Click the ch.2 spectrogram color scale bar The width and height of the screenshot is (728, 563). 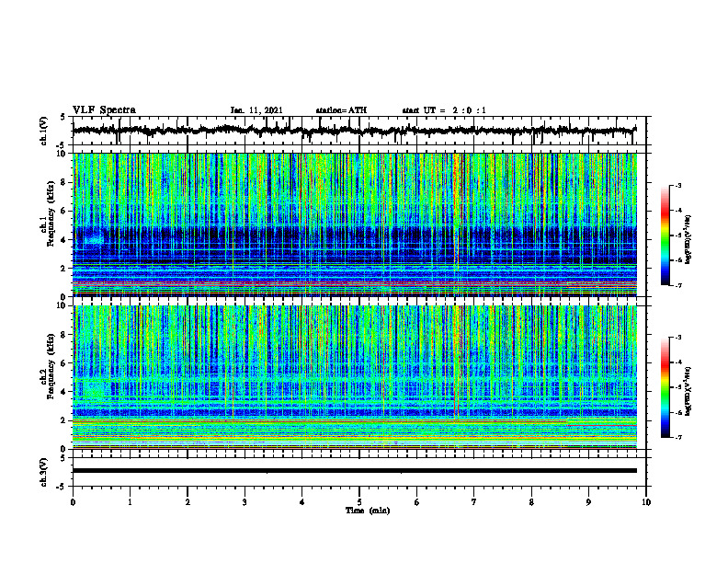point(665,387)
